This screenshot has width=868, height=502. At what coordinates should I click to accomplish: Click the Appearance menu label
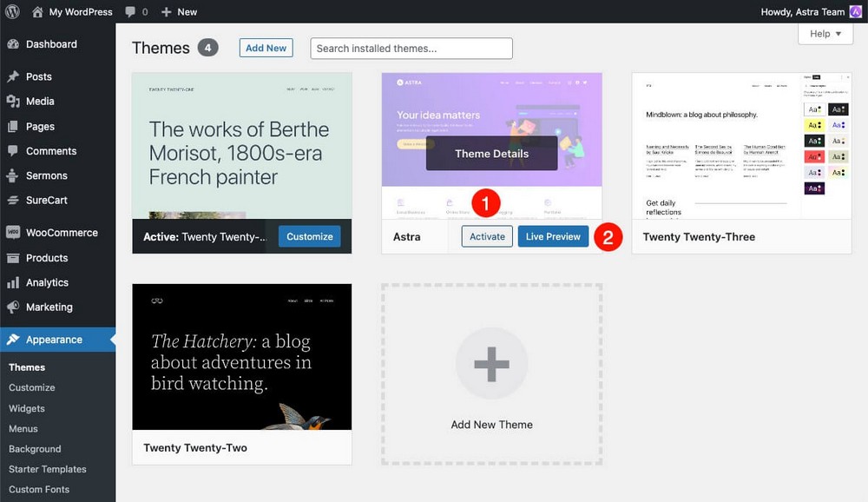[x=54, y=340]
